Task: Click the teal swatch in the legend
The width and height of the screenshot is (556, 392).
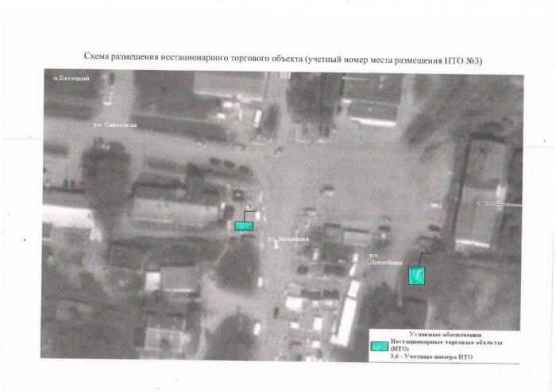Action: [379, 346]
